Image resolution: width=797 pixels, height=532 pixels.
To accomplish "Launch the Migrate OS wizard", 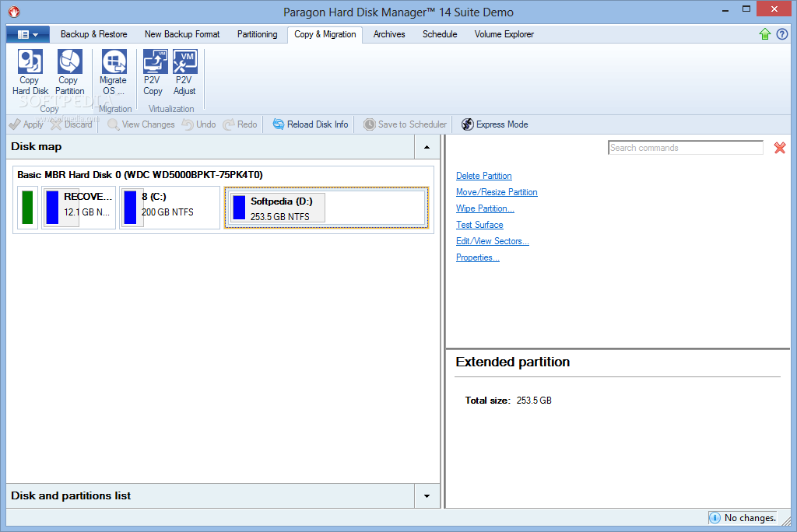I will 114,72.
